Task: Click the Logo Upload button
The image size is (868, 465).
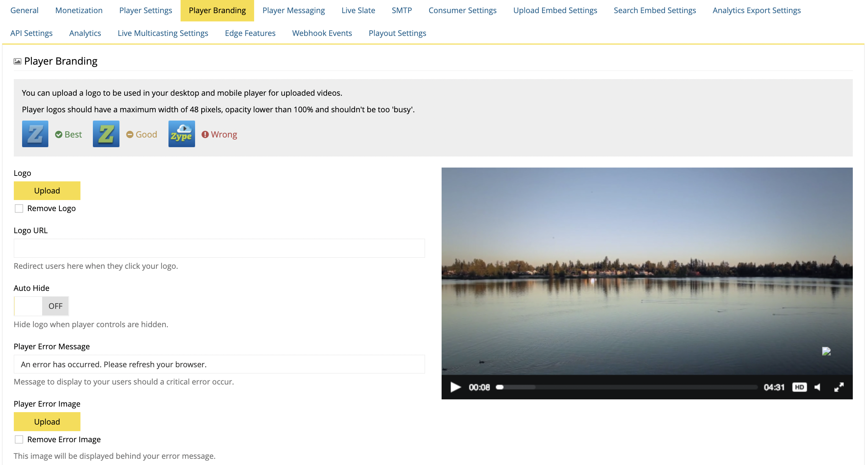Action: (47, 191)
